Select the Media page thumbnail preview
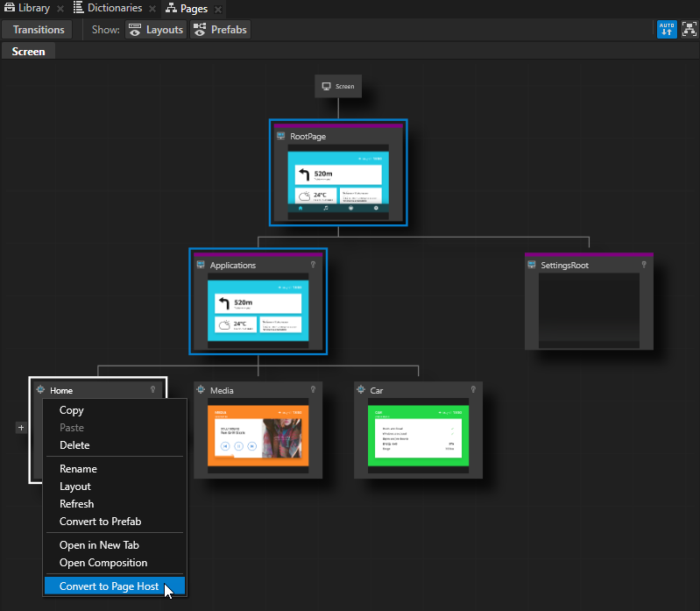The image size is (700, 611). [x=258, y=436]
